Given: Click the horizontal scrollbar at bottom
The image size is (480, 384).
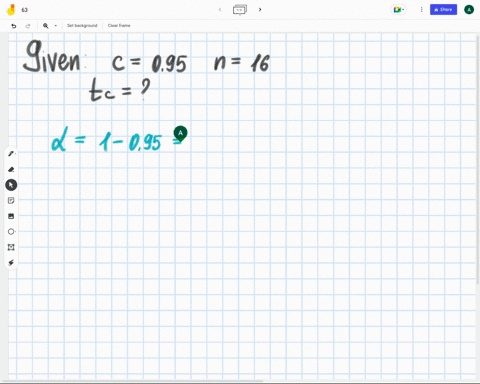Looking at the screenshot, I should tap(133, 381).
